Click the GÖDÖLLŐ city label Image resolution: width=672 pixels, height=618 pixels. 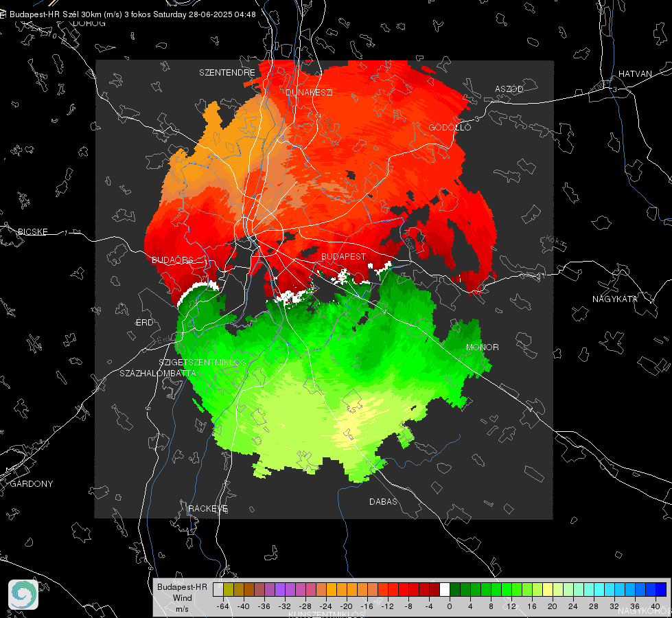pyautogui.click(x=450, y=127)
